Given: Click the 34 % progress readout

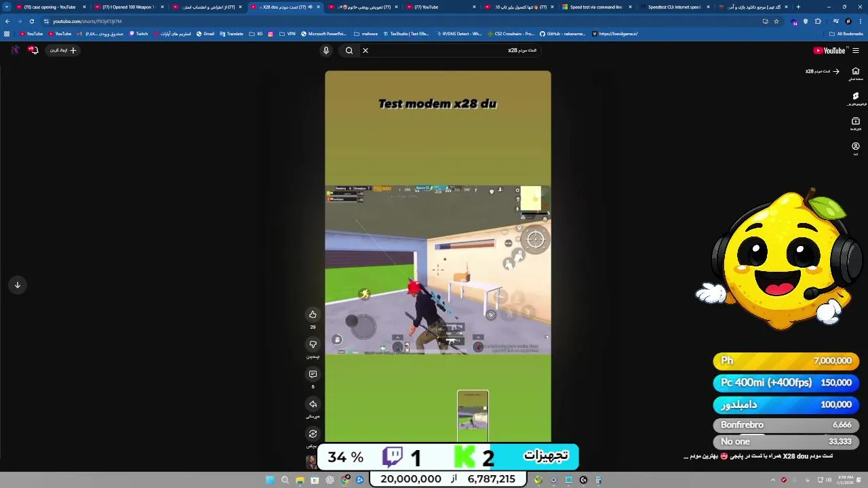Looking at the screenshot, I should pyautogui.click(x=345, y=457).
